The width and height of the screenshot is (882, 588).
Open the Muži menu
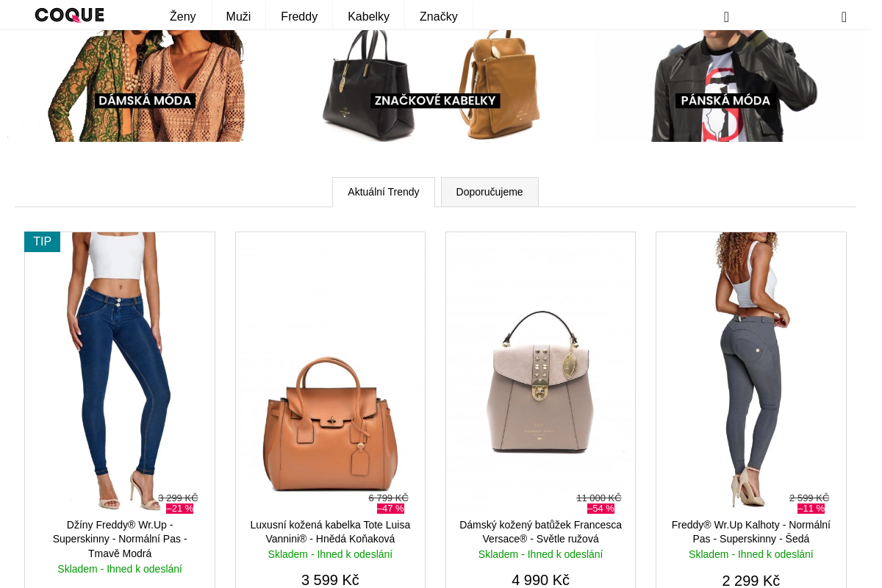coord(238,16)
